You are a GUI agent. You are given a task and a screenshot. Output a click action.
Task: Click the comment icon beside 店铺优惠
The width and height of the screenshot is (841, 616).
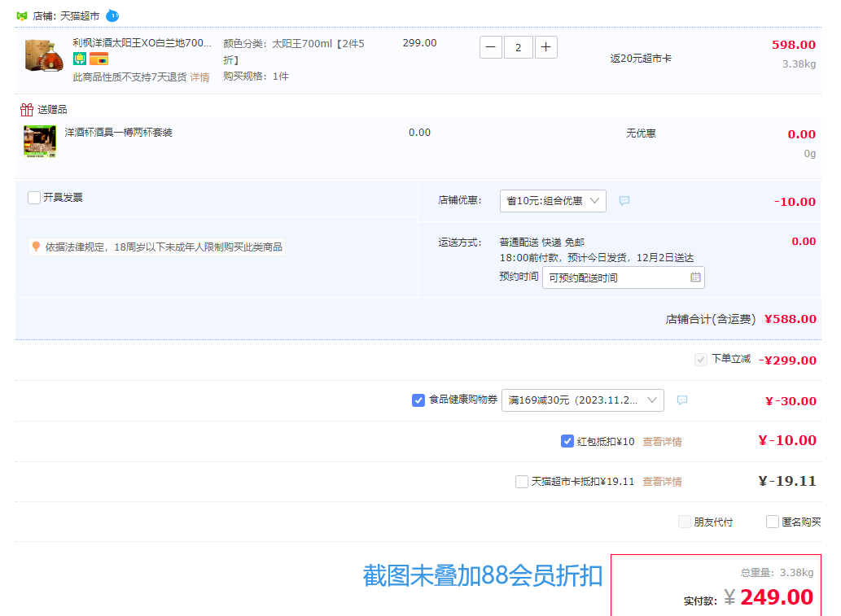coord(624,200)
